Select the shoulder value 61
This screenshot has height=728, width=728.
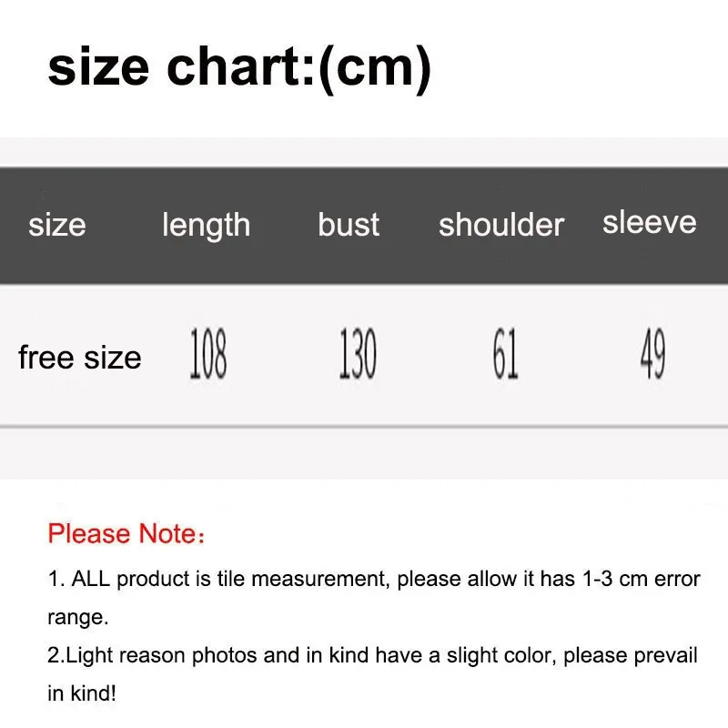(x=505, y=355)
